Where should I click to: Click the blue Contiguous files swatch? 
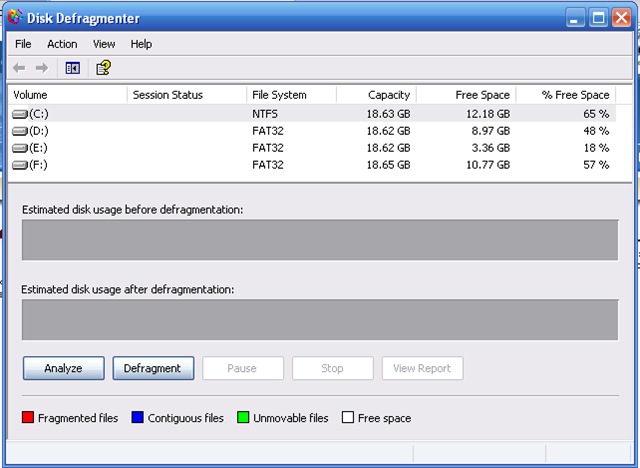coord(138,417)
